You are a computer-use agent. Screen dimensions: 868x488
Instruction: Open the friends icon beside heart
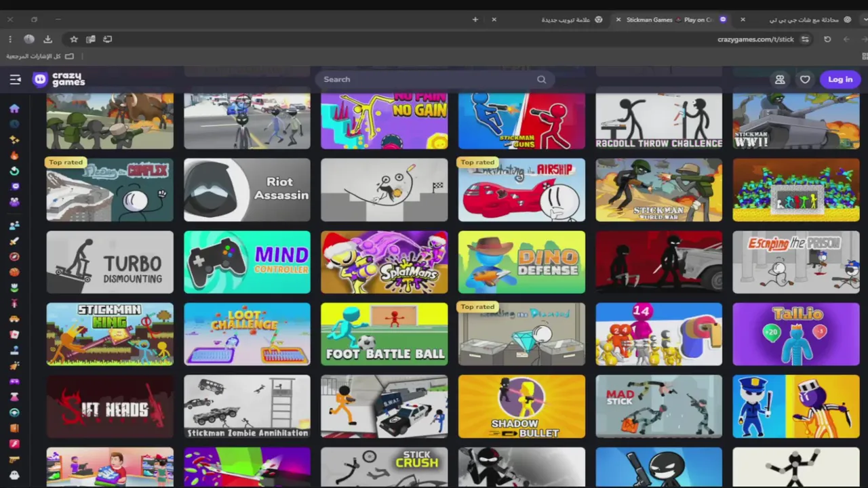(780, 79)
